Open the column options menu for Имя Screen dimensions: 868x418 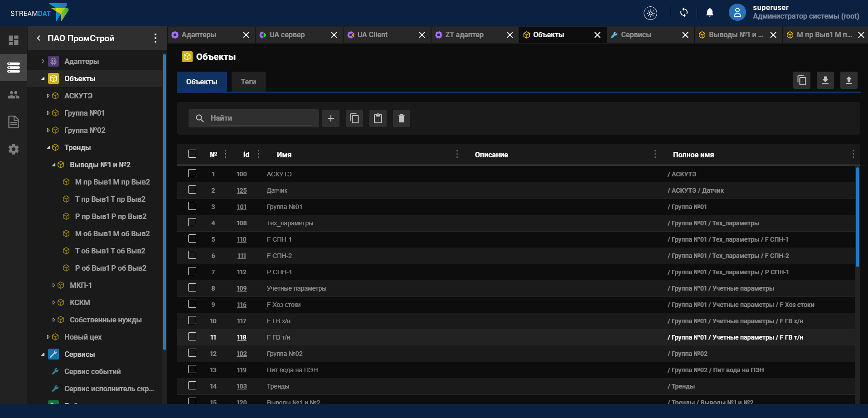click(x=457, y=154)
